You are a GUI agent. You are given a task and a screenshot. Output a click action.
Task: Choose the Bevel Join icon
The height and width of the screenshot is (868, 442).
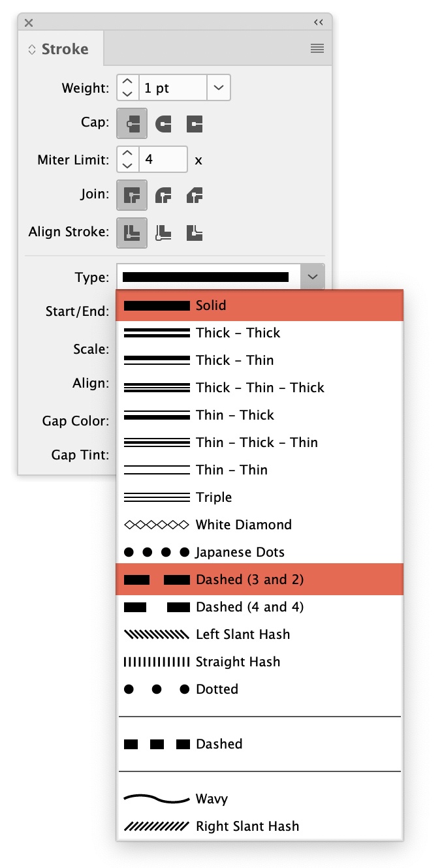click(194, 194)
